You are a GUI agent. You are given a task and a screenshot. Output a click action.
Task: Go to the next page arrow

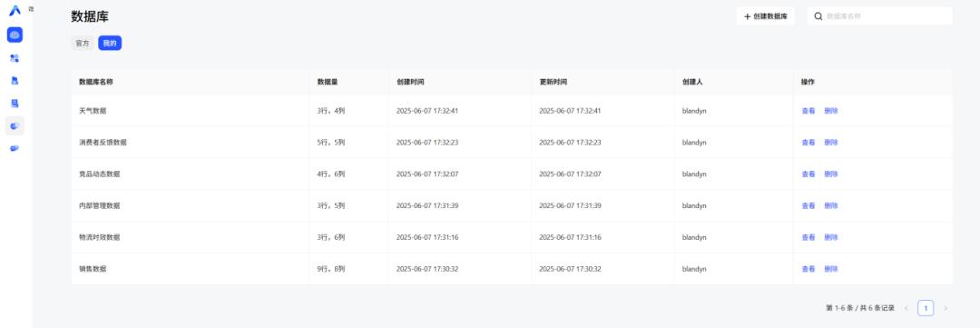[945, 308]
